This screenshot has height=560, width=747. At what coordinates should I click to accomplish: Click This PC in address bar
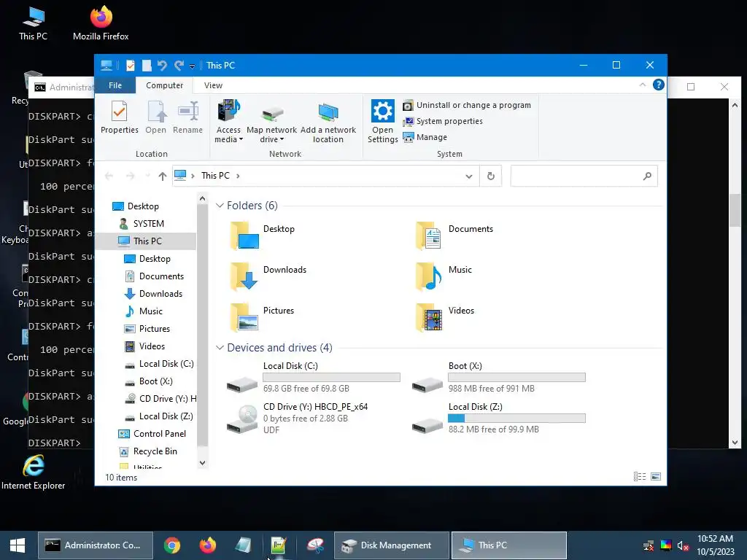click(215, 176)
